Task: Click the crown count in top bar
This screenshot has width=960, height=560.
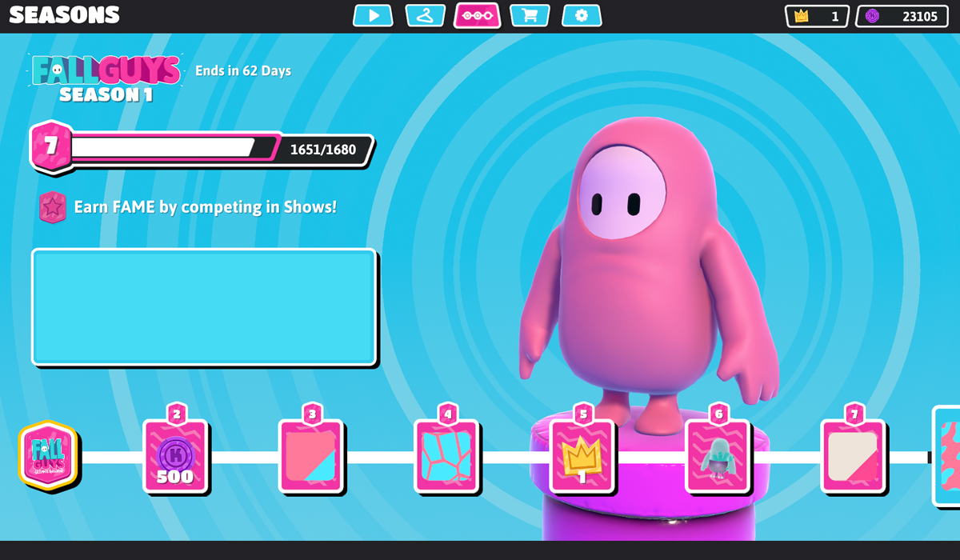Action: click(817, 16)
